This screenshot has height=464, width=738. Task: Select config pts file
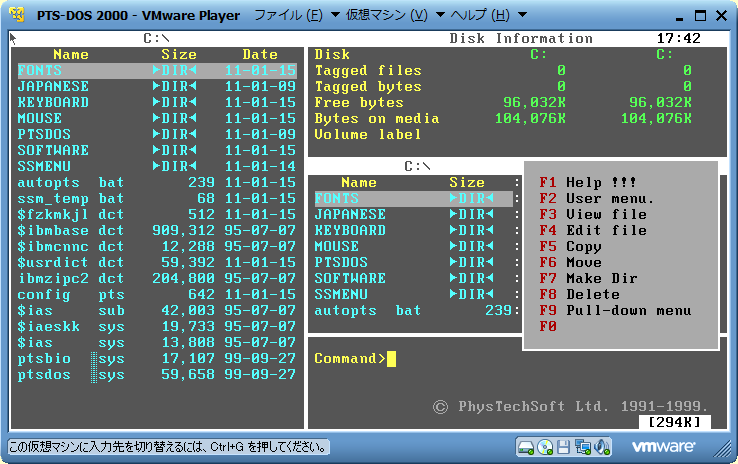(x=157, y=295)
